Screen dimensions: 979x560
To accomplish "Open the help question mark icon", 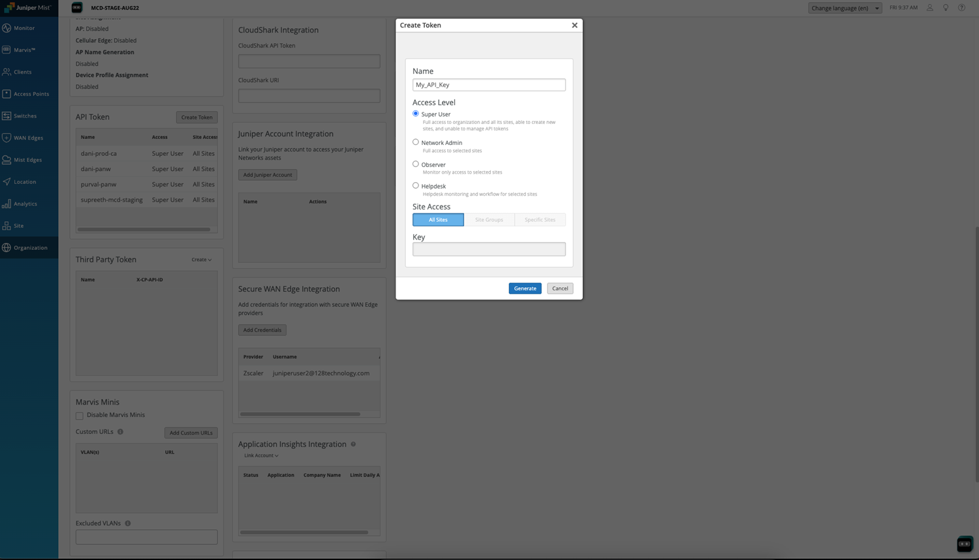I will coord(961,8).
